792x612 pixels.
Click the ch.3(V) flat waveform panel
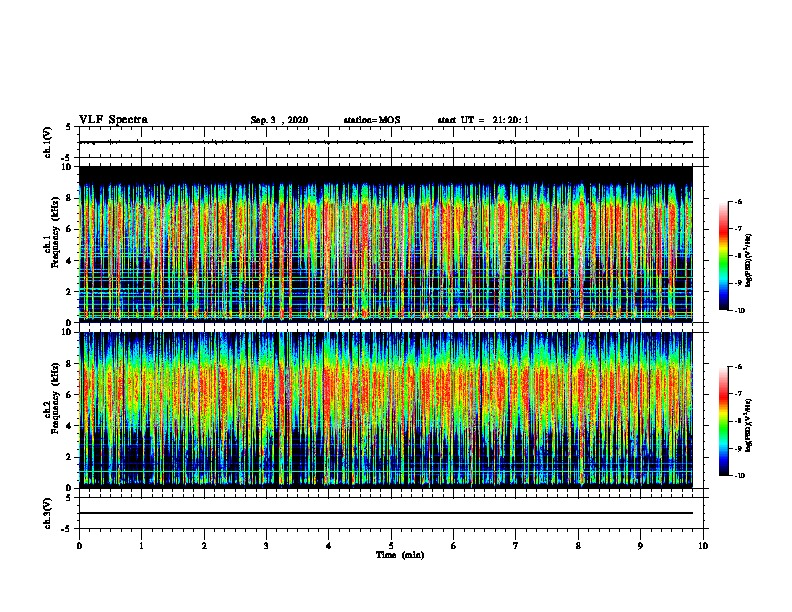(x=391, y=513)
